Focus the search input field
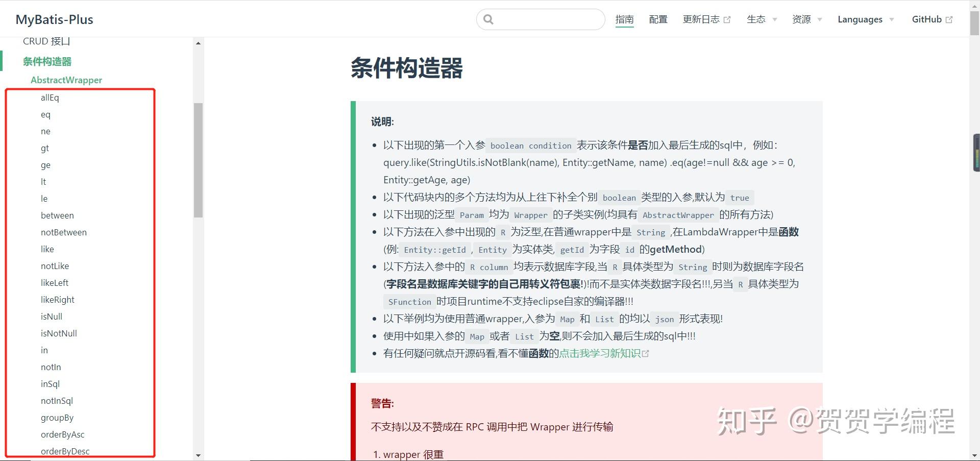 541,19
